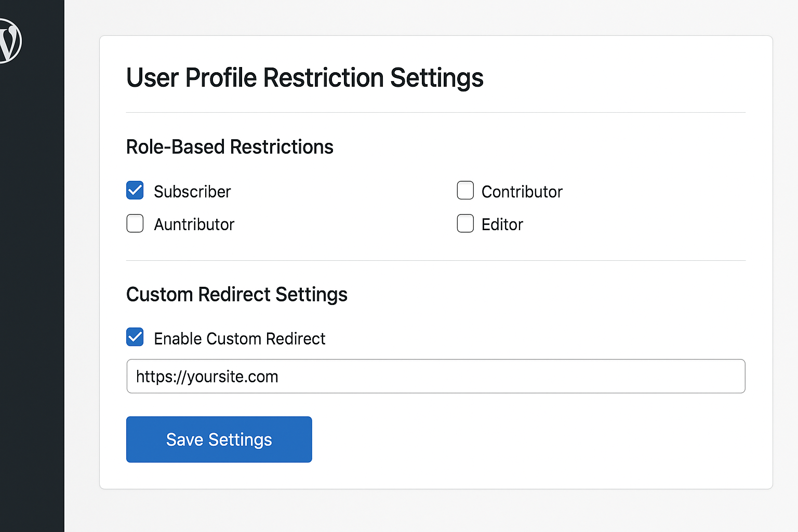Click empty right end of redirect URL field
798x532 pixels.
point(675,377)
